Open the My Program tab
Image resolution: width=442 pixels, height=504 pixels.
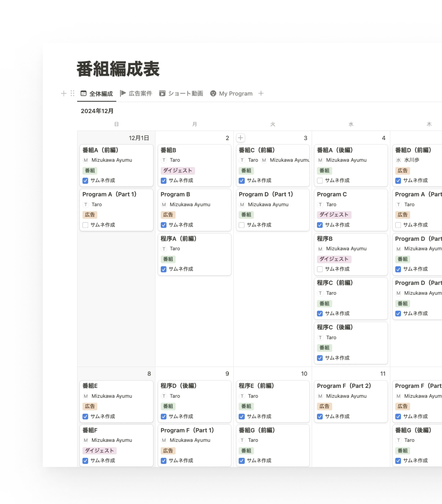(236, 94)
